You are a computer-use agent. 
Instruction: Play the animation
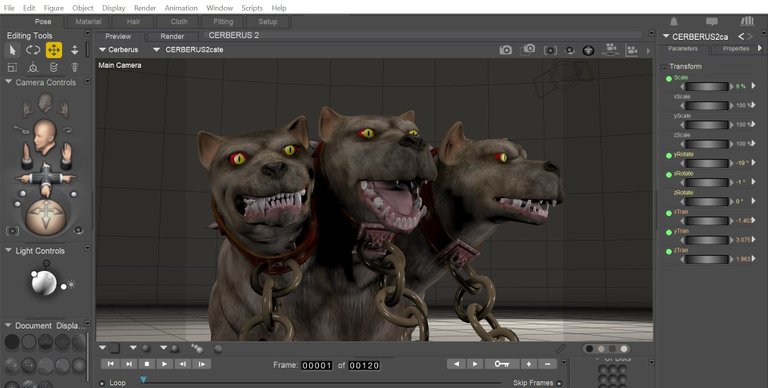(165, 364)
